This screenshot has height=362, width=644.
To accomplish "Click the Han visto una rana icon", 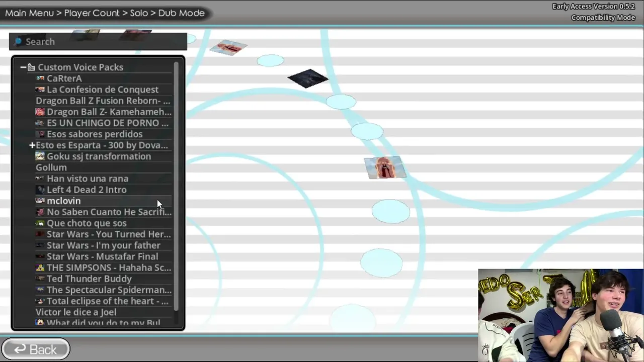I will pyautogui.click(x=40, y=178).
